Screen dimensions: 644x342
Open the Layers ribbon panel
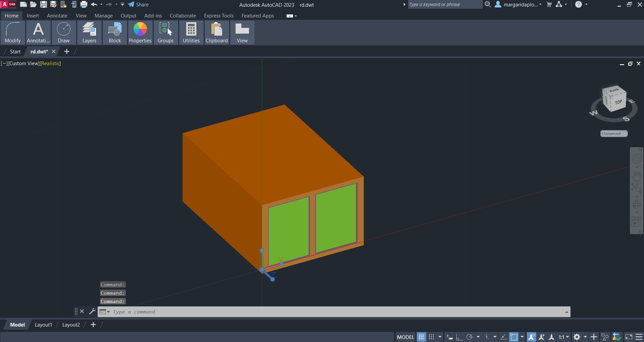tap(89, 33)
